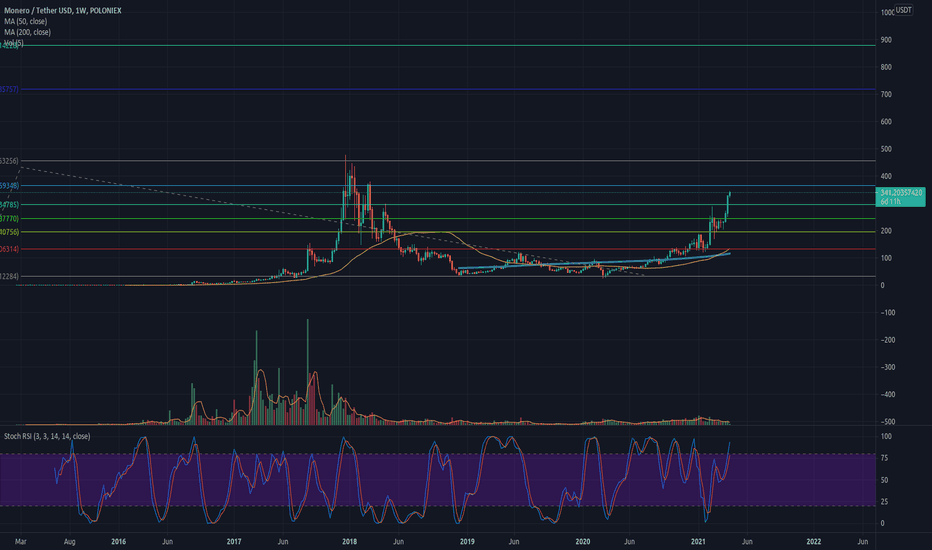The image size is (932, 550).
Task: Click the USDT currency button
Action: tap(903, 10)
